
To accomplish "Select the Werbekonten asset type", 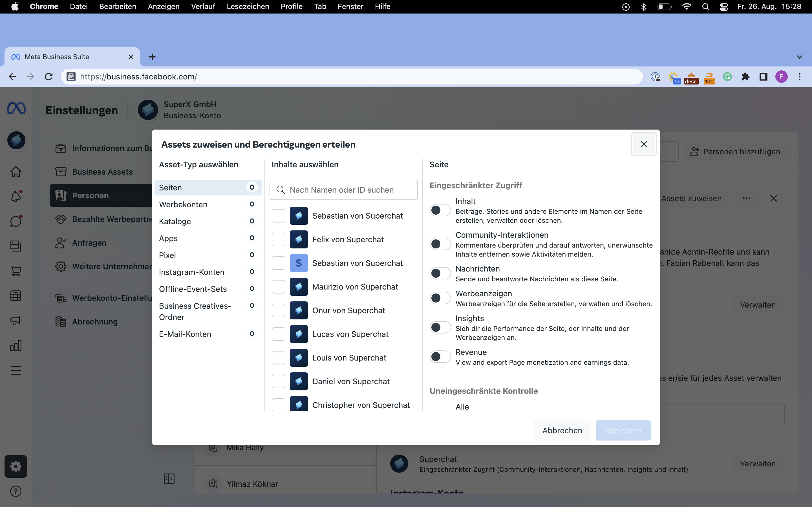I will coord(183,204).
